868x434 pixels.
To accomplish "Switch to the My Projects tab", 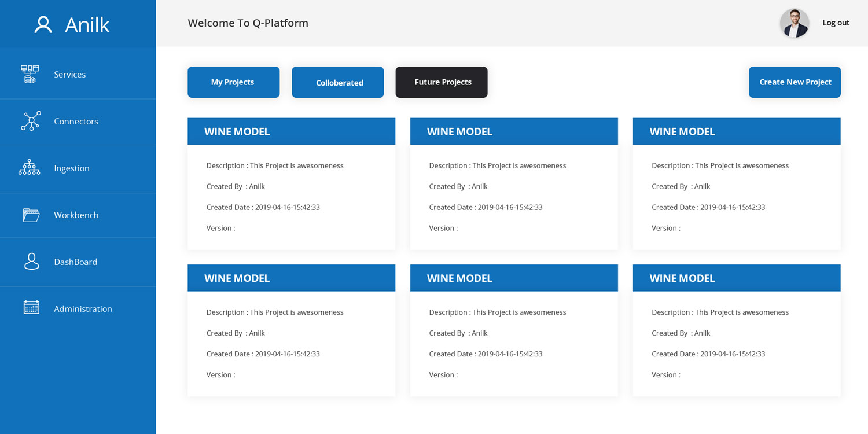I will [x=234, y=82].
